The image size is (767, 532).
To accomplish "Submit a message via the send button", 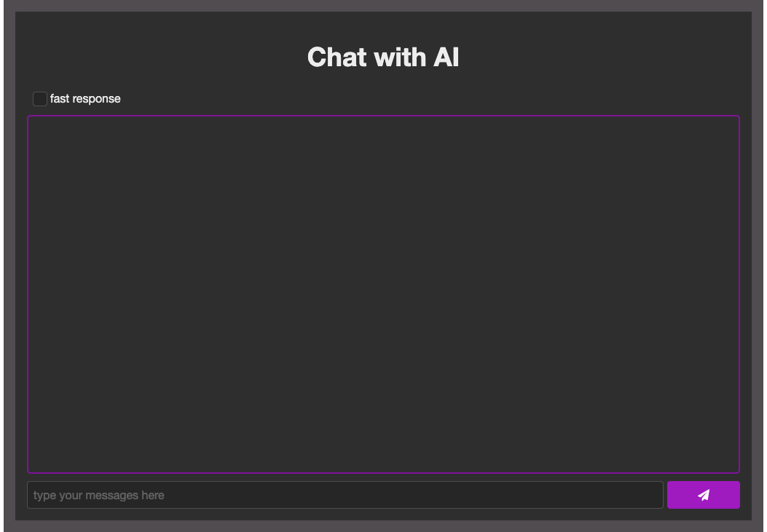I will coord(702,495).
